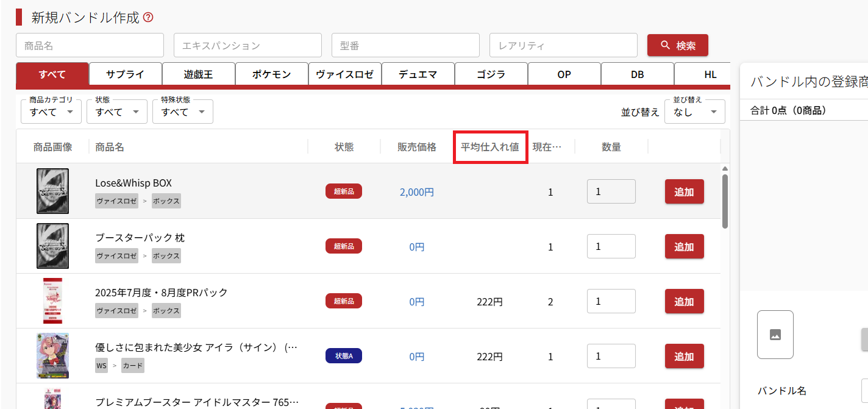The image size is (868, 409).
Task: Click the 超新品 badge for ブースターパック 枕
Action: (x=343, y=246)
